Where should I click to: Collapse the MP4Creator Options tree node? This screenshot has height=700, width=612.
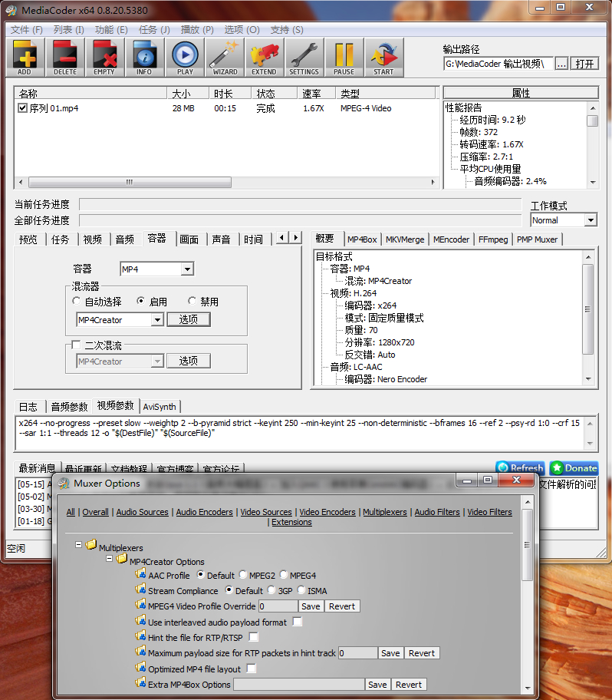(109, 559)
